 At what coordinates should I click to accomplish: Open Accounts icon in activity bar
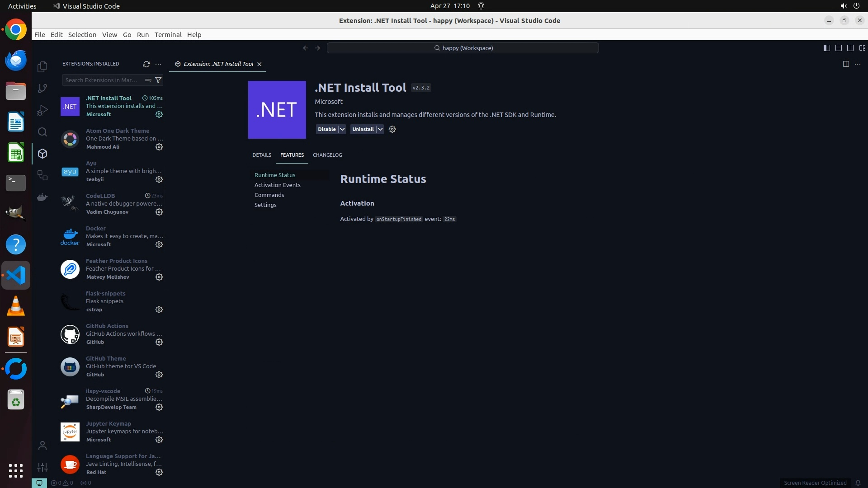pyautogui.click(x=42, y=446)
